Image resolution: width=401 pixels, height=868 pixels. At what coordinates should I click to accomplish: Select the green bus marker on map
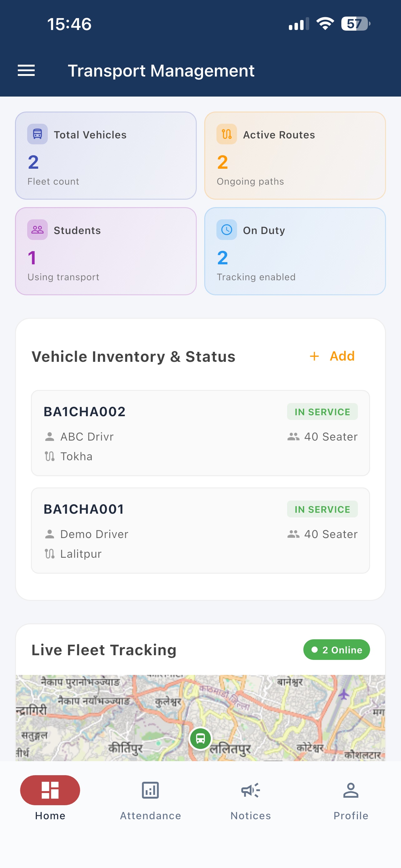tap(200, 739)
